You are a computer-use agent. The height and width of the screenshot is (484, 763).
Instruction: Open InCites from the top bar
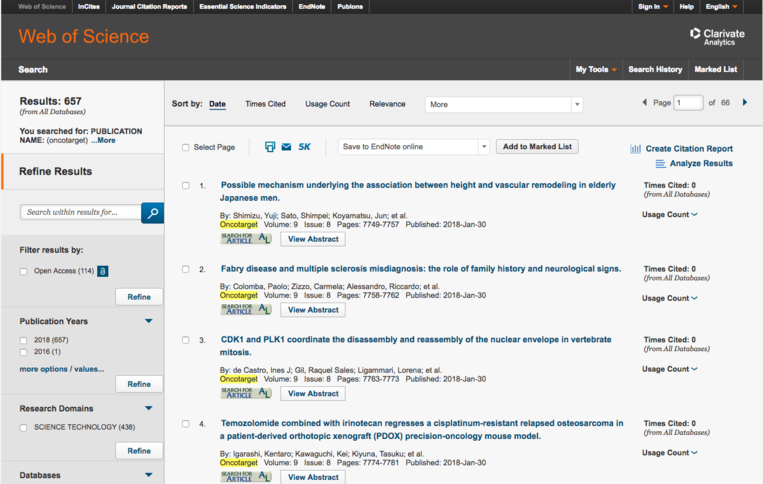[89, 7]
